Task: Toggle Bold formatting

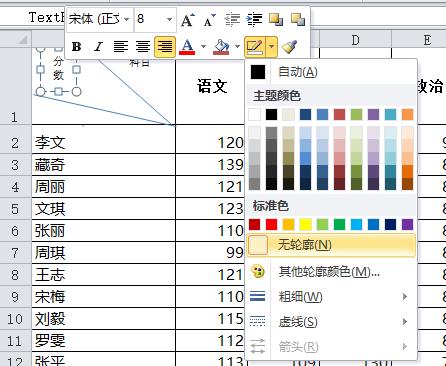Action: [77, 47]
